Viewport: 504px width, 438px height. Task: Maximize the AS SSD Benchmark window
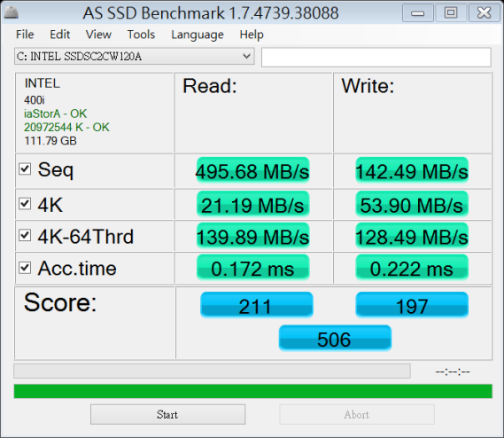[451, 13]
